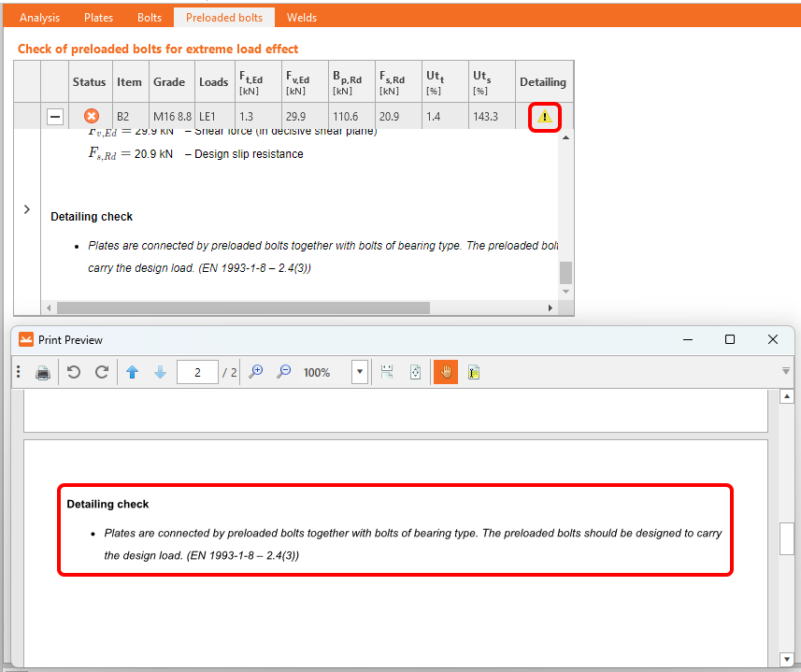Switch to the Welds tab
Viewport: 801px width, 672px height.
pyautogui.click(x=302, y=17)
